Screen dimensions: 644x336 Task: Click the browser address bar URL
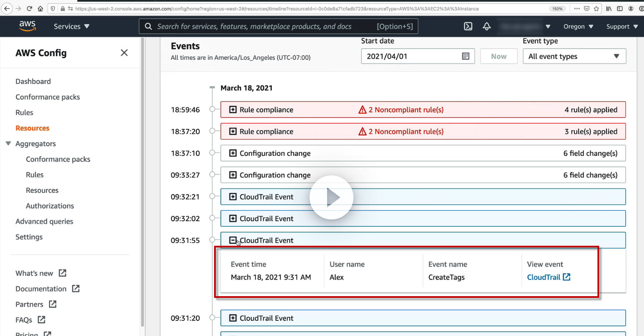(277, 8)
